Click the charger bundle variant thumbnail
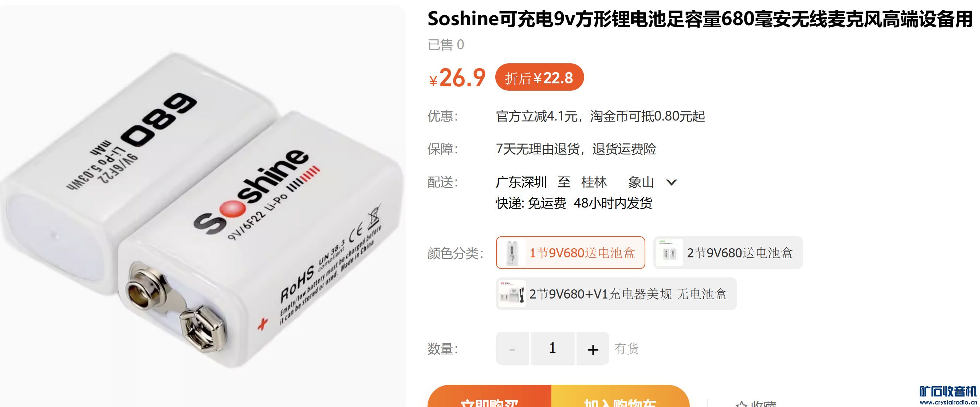Image resolution: width=980 pixels, height=407 pixels. (x=512, y=294)
